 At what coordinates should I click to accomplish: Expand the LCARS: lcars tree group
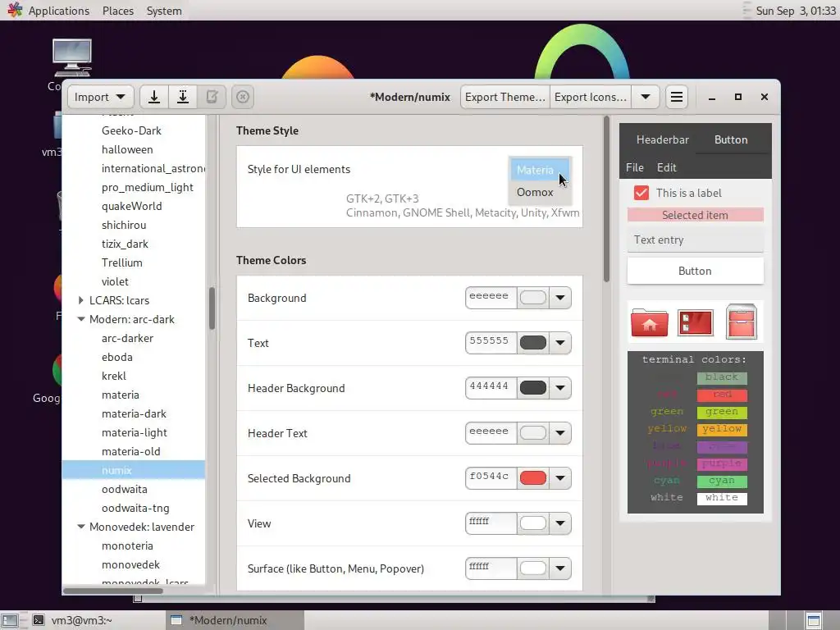tap(80, 300)
